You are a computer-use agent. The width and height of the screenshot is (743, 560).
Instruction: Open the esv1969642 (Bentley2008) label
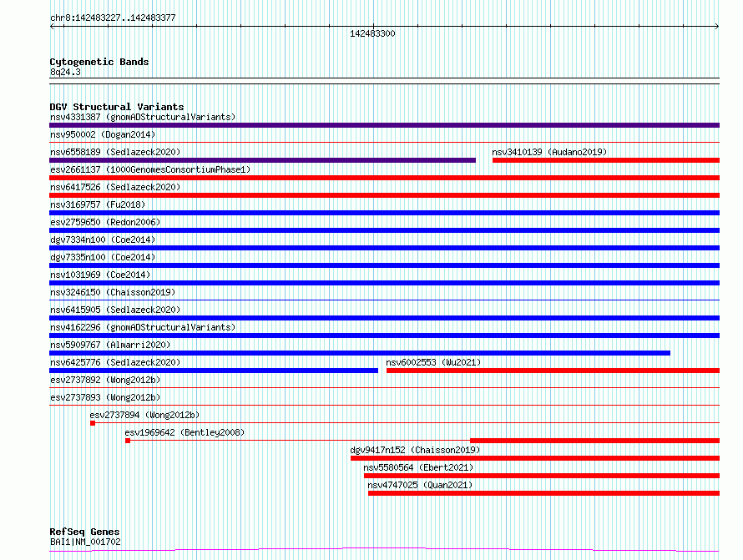click(184, 432)
